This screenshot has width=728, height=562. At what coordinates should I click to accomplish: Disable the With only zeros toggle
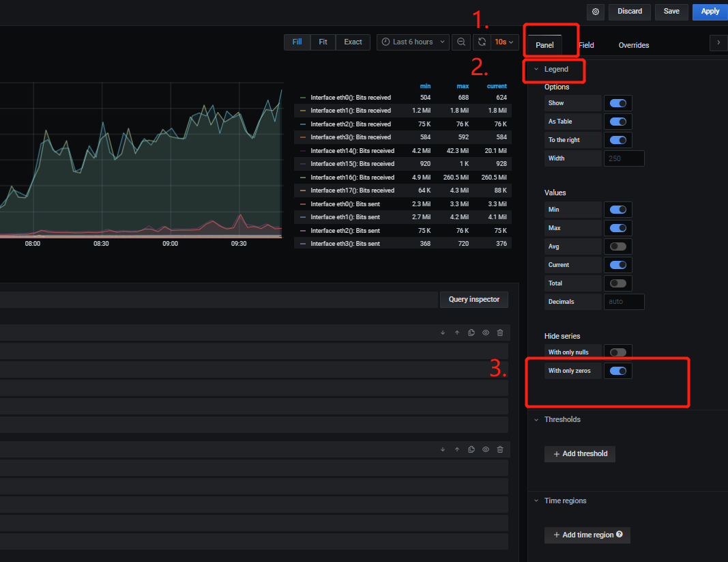point(617,370)
